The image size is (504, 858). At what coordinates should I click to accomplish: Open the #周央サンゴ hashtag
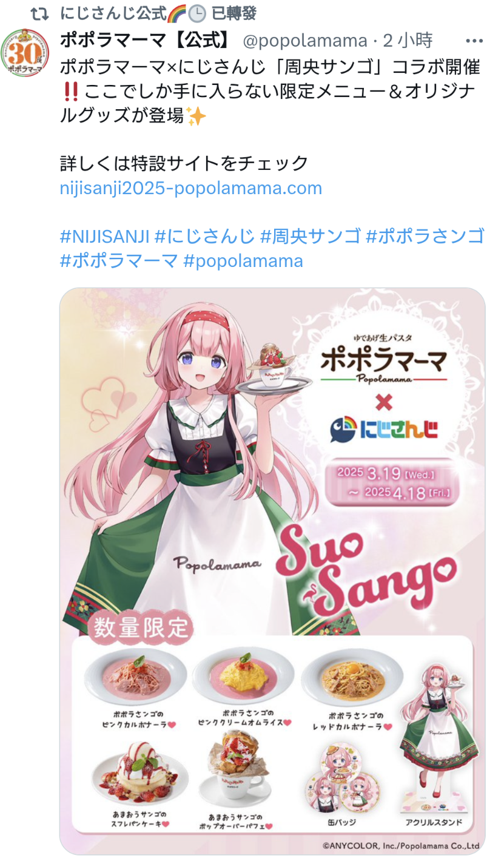tap(310, 236)
